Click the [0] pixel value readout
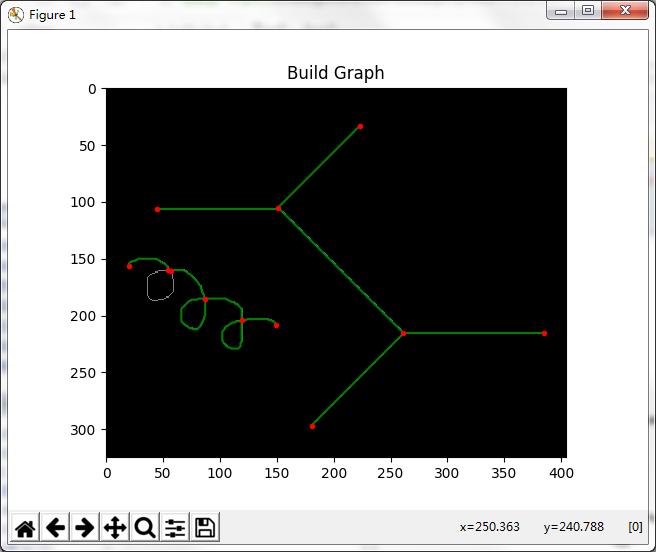The width and height of the screenshot is (656, 552). coord(635,526)
